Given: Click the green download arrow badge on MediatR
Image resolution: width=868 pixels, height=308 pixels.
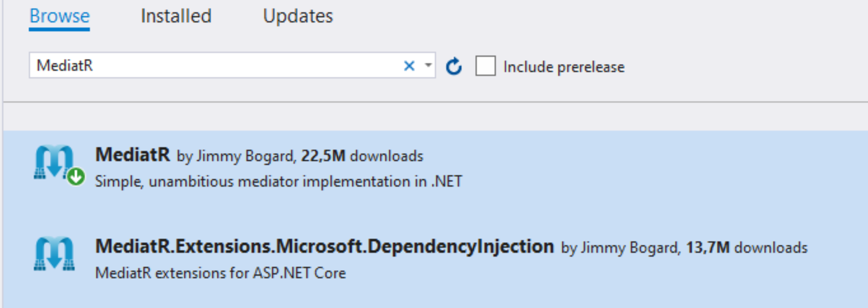Looking at the screenshot, I should (76, 177).
